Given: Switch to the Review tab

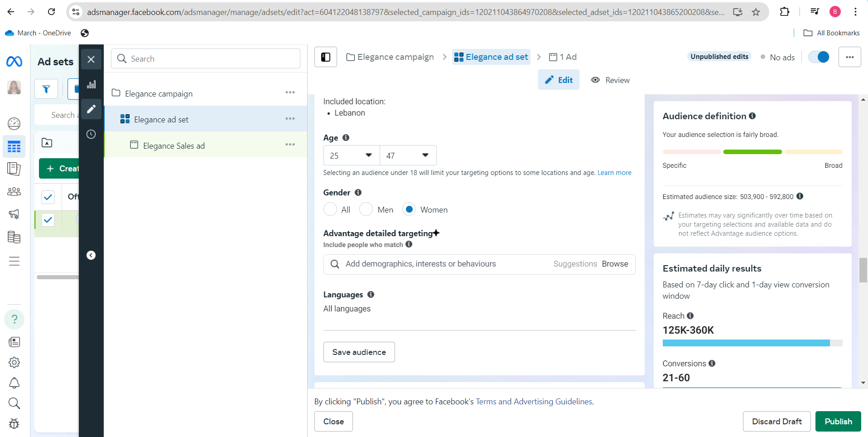Looking at the screenshot, I should [610, 80].
